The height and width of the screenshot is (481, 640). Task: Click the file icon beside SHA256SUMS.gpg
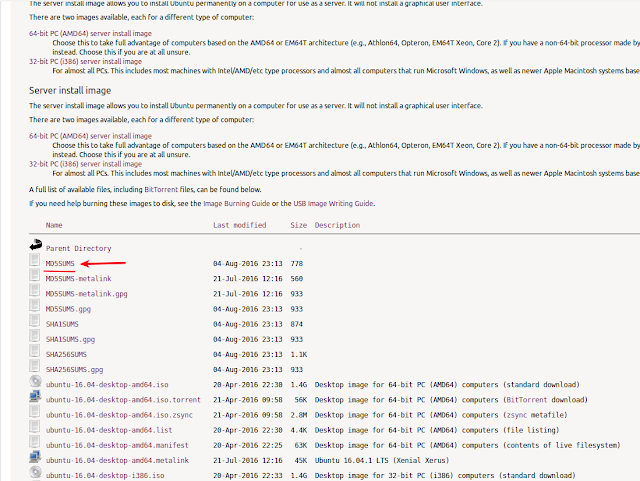(35, 365)
